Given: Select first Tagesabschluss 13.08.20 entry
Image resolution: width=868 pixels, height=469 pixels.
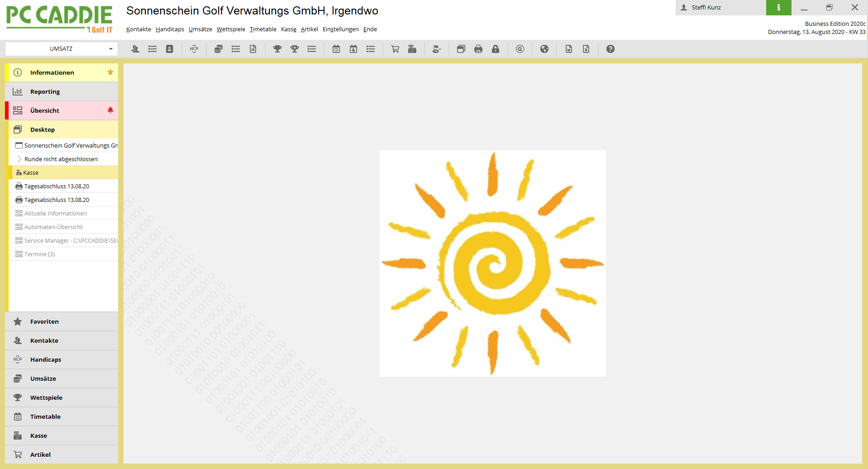Looking at the screenshot, I should [57, 186].
